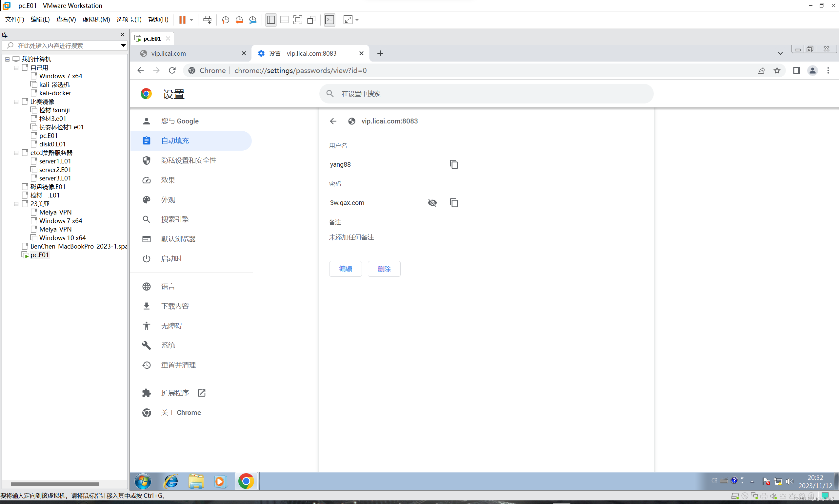
Task: Pause the virtual machine
Action: 182,20
